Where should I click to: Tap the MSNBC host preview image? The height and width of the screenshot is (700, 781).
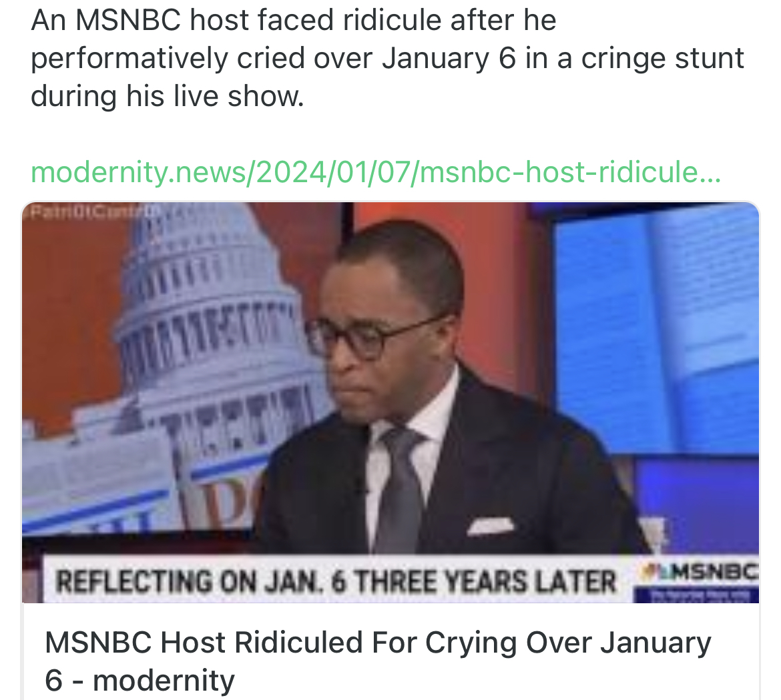tap(390, 402)
